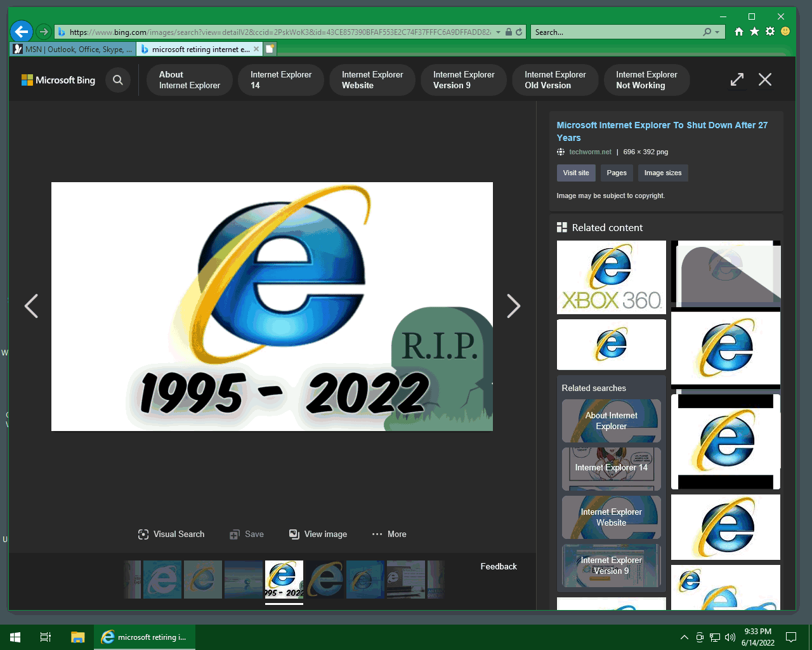Image resolution: width=812 pixels, height=650 pixels.
Task: Click Internet Explorer taskbar button
Action: [x=145, y=637]
